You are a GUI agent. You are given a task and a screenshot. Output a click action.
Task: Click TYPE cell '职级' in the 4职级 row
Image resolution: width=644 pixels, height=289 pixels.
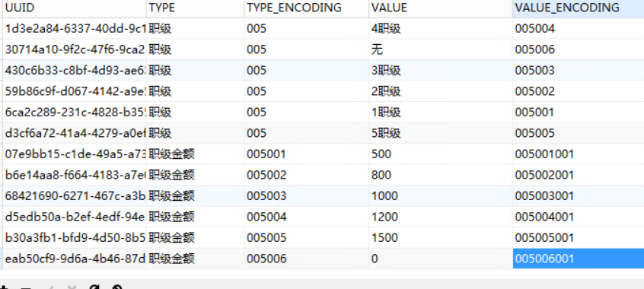[x=195, y=28]
